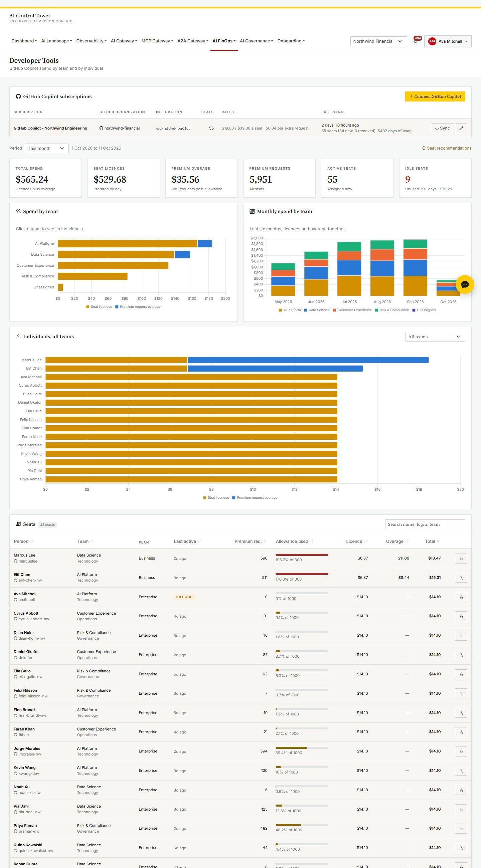
Task: Sort by Last active column header
Action: tap(187, 541)
